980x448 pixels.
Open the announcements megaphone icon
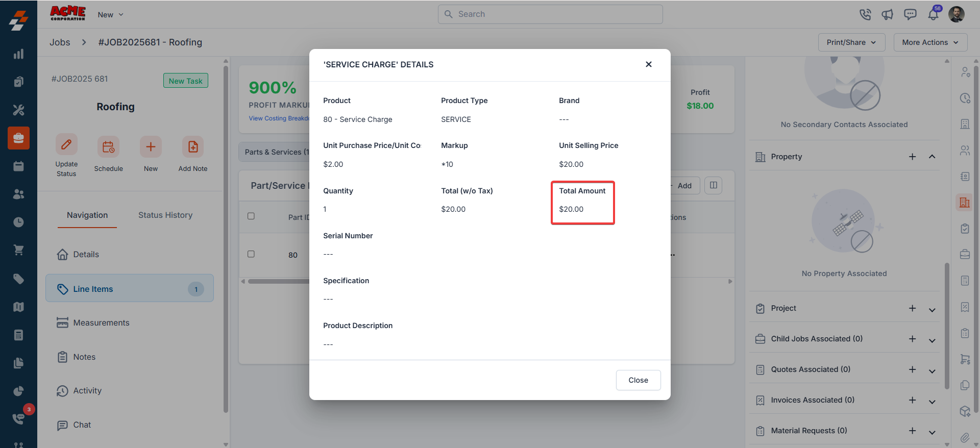click(x=888, y=14)
